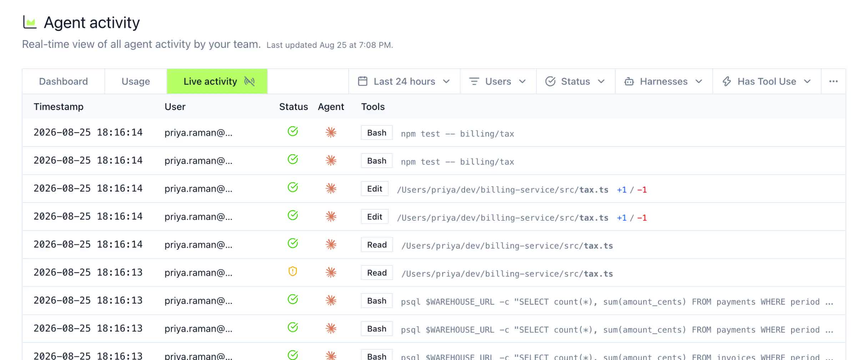Click the Read tag in the 18:16:14 row

tap(377, 245)
